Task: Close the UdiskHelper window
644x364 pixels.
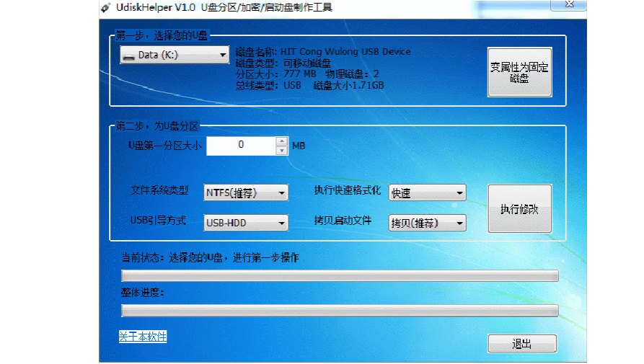Action: point(569,4)
